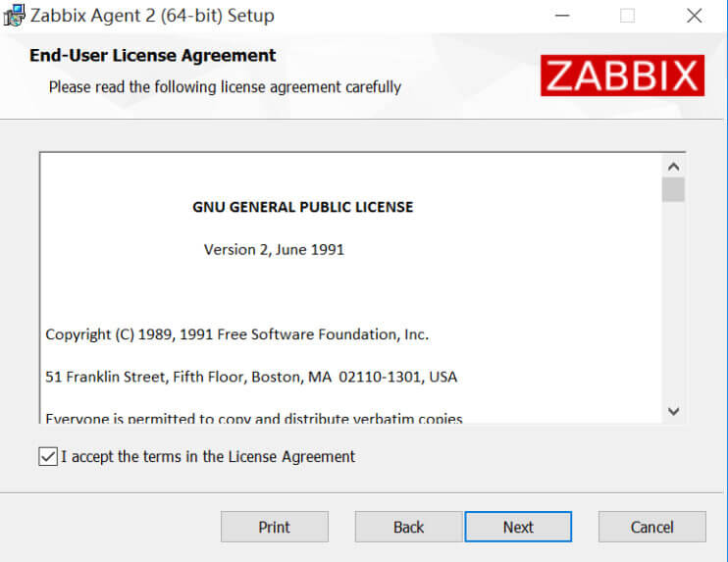Click the disabled maximize window button
Screen dimensions: 728x562
[x=627, y=16]
